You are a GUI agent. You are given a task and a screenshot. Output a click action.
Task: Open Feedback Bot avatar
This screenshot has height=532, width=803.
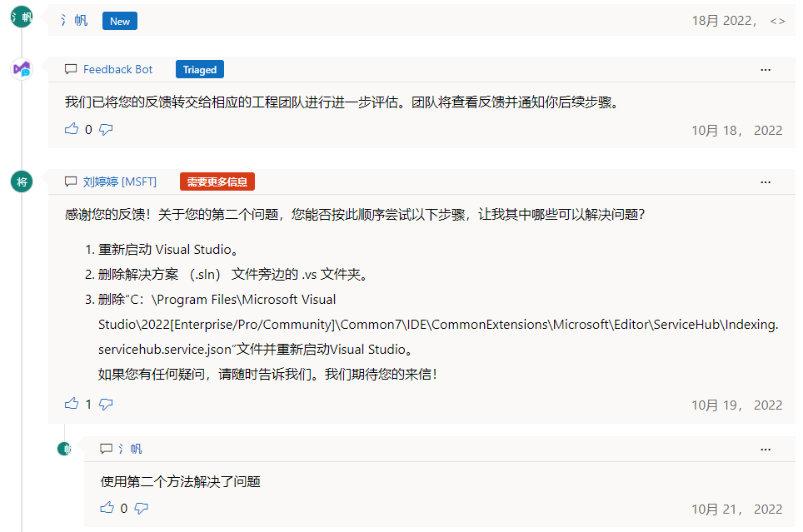(22, 68)
